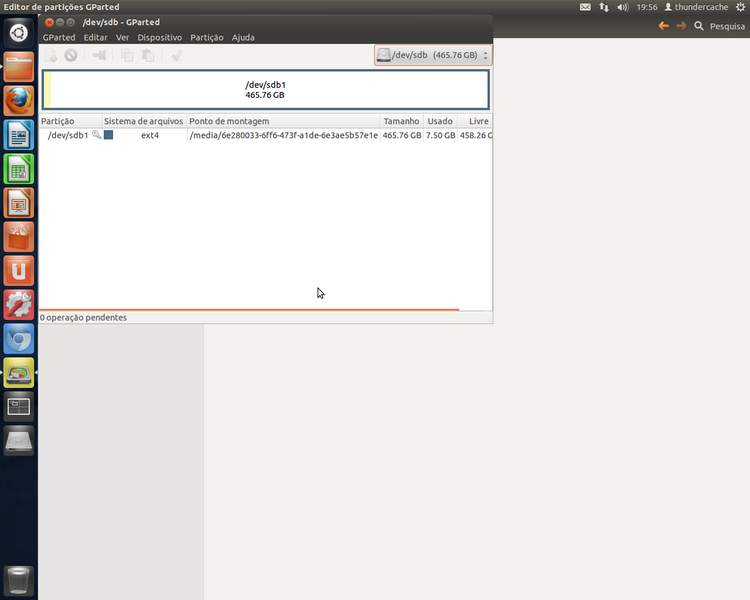Click the Pesquisa search button in background window

pyautogui.click(x=719, y=26)
